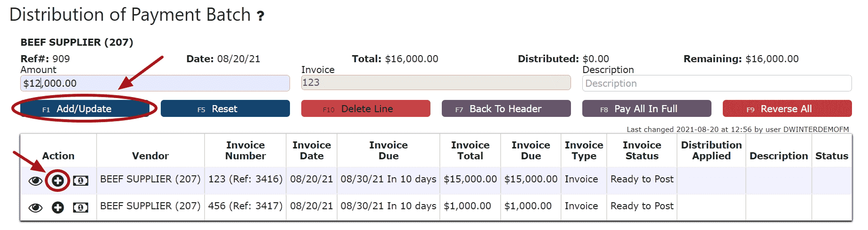Sort by Invoice Total column header
The height and width of the screenshot is (230, 868).
point(470,150)
